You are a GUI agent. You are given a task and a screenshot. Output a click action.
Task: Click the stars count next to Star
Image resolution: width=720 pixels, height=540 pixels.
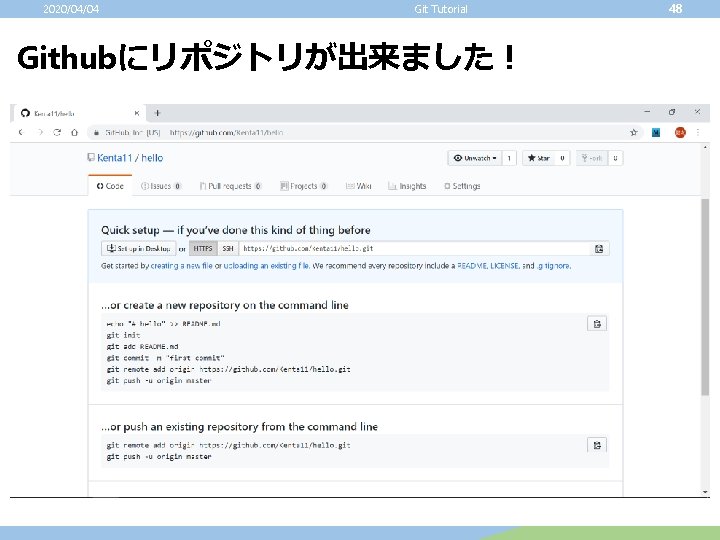[x=562, y=158]
